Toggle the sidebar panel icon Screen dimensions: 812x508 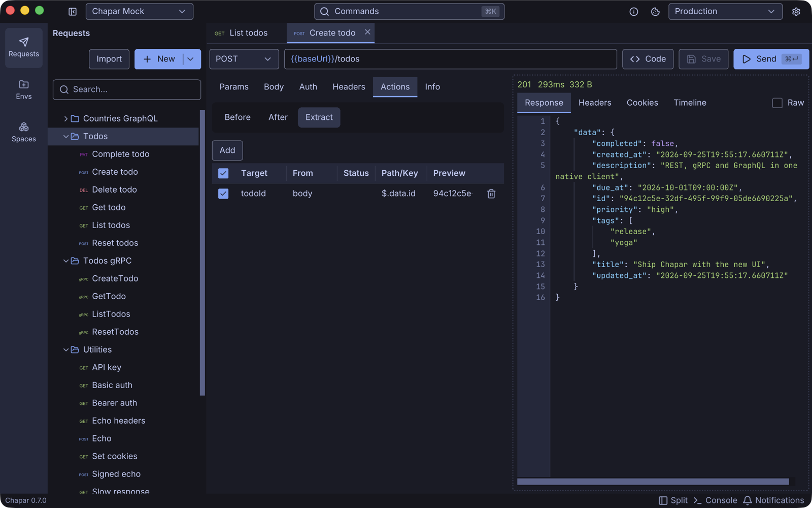point(73,12)
